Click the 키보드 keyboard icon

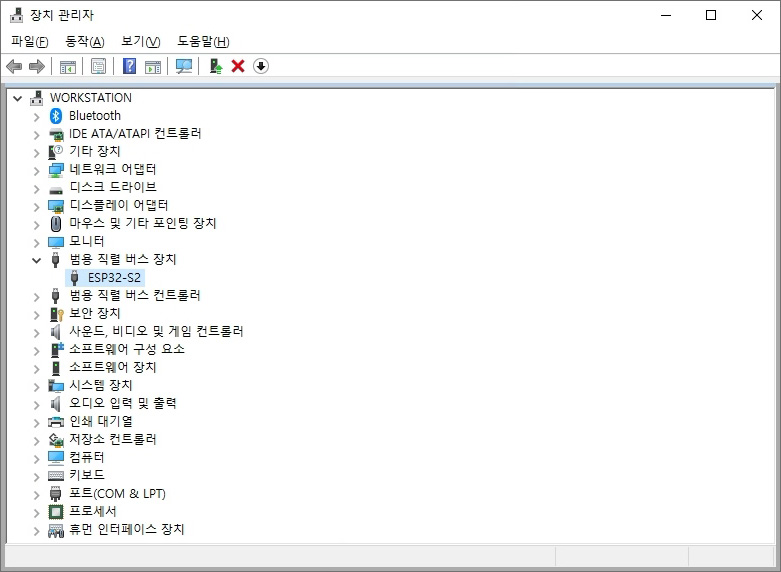[56, 476]
